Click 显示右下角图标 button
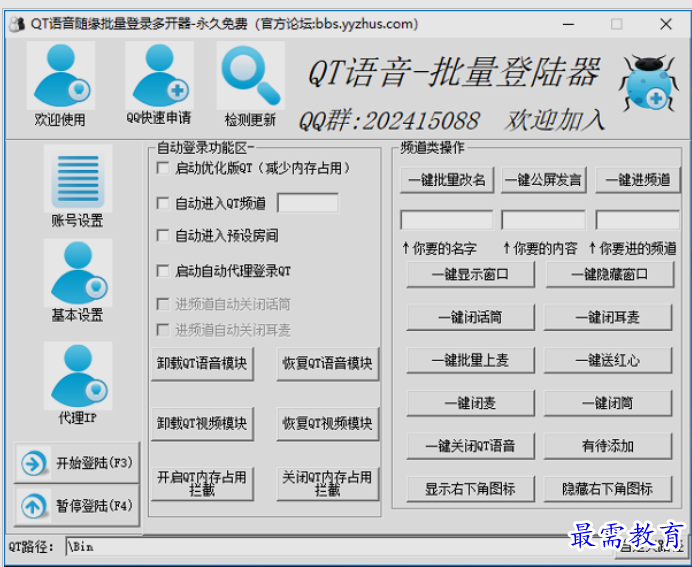Viewport: 692px width, 567px height. click(470, 489)
